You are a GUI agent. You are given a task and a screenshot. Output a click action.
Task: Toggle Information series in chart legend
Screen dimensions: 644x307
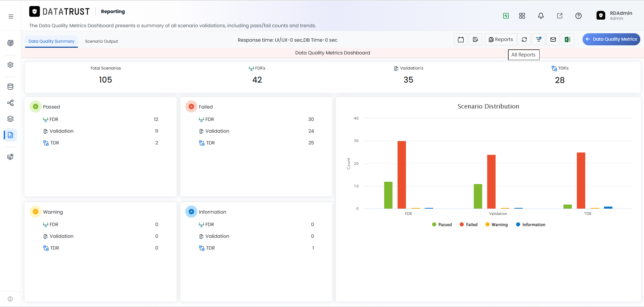531,225
